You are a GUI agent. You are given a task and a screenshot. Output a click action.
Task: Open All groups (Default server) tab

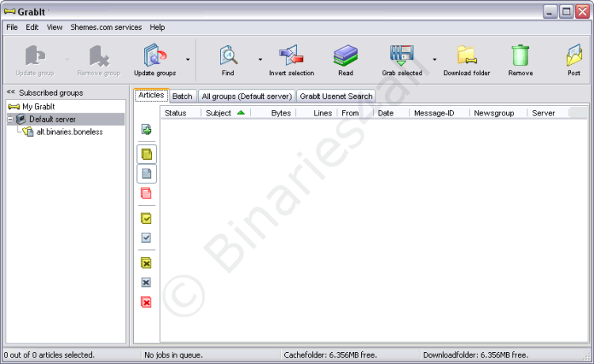click(246, 96)
